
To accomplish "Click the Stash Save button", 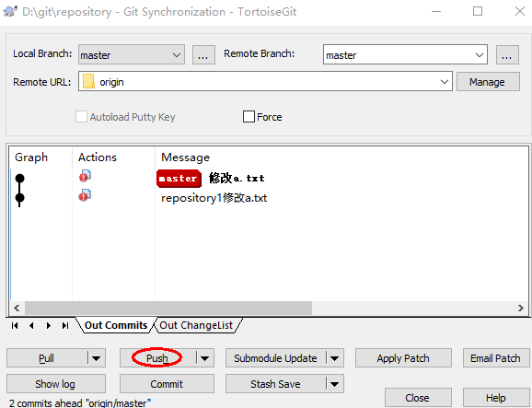I will [x=275, y=384].
